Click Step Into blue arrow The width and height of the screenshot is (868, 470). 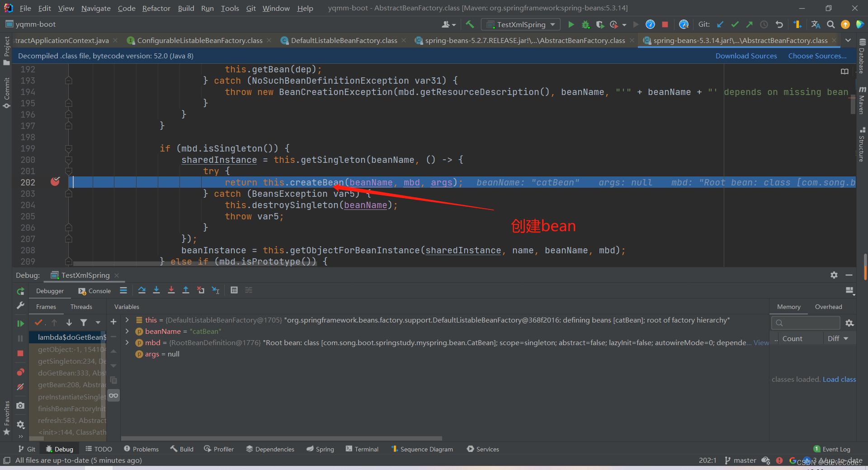coord(156,290)
